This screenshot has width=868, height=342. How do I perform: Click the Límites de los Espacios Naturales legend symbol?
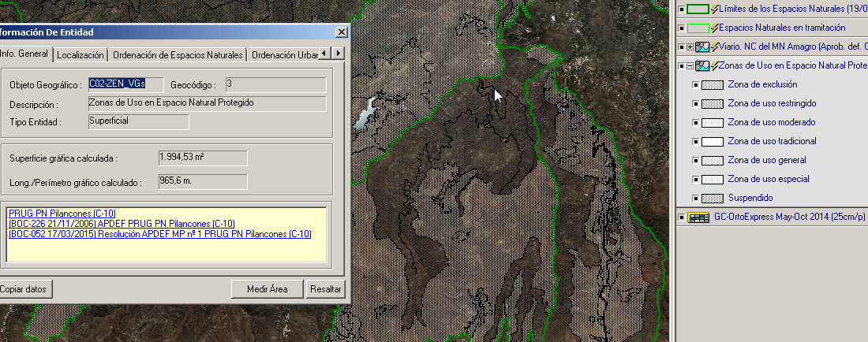point(698,9)
